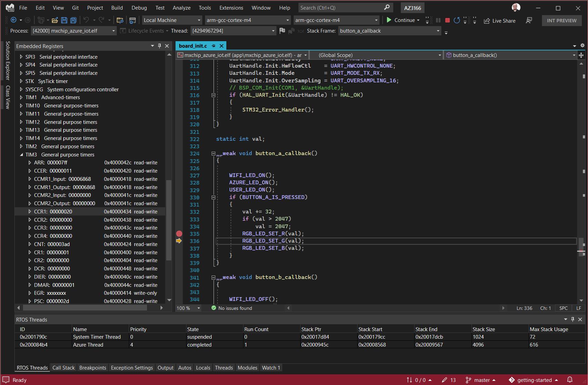The height and width of the screenshot is (385, 588).
Task: Open notifications bell in the status bar
Action: pyautogui.click(x=570, y=380)
